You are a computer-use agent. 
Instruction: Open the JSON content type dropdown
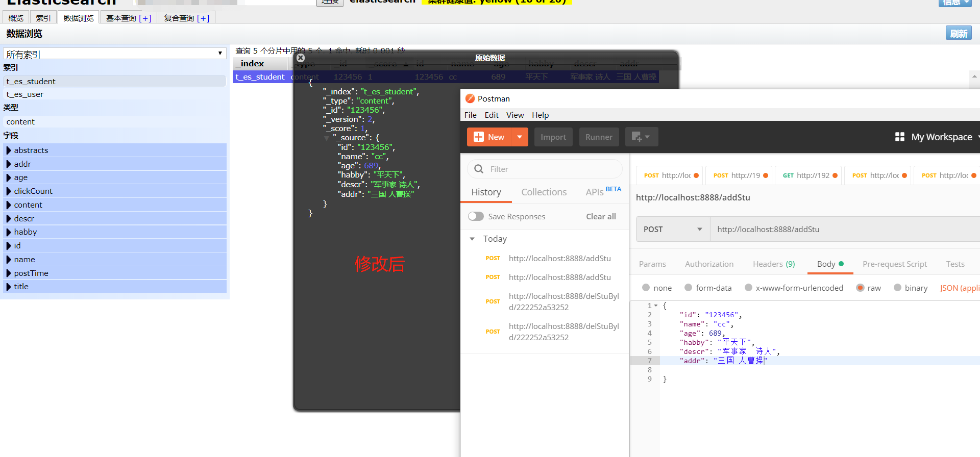pos(960,288)
